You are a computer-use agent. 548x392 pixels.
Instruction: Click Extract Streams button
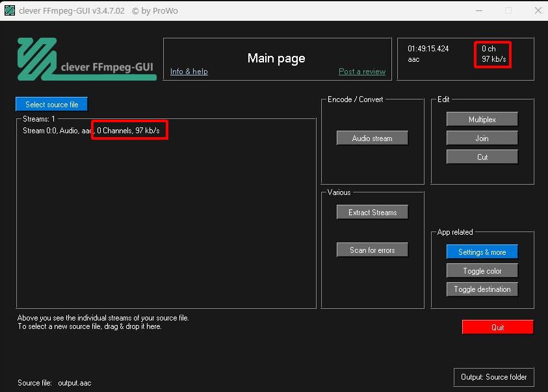(x=372, y=213)
